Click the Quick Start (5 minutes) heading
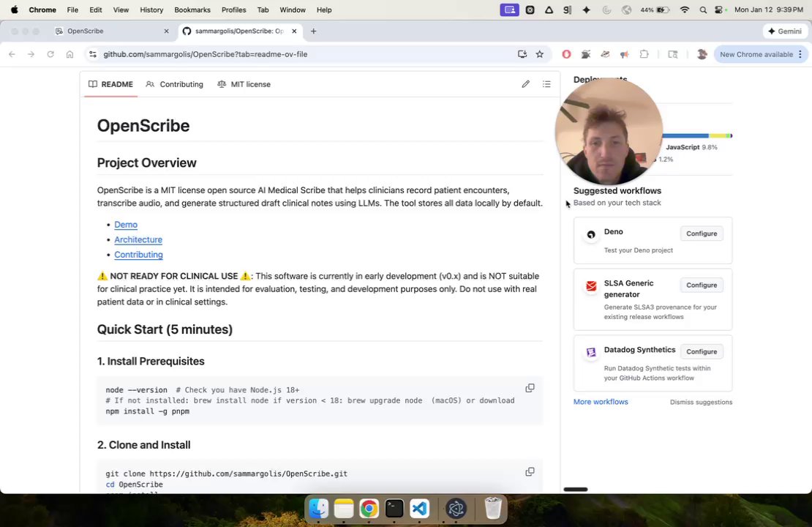Viewport: 812px width, 527px height. pyautogui.click(x=165, y=329)
